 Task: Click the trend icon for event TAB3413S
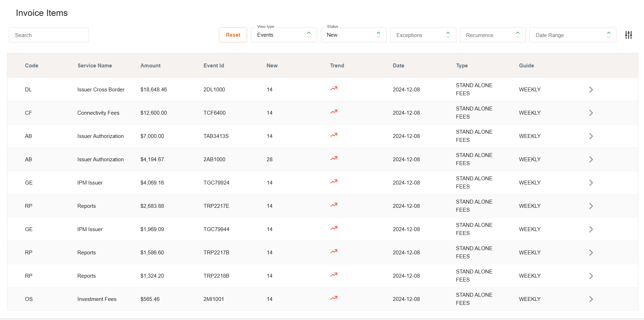point(334,135)
